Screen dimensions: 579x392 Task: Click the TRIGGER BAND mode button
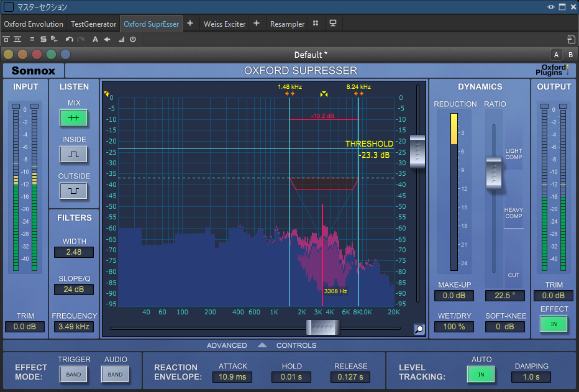(73, 375)
